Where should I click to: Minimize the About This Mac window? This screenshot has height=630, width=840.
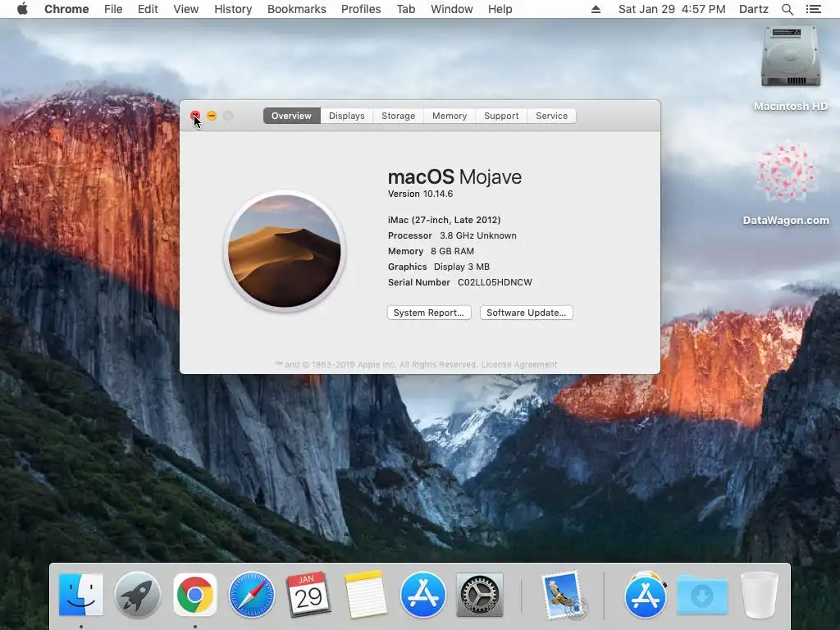coord(212,116)
